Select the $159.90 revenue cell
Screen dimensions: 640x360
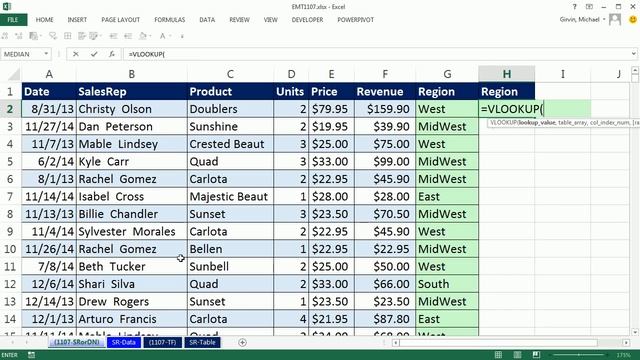(385, 109)
